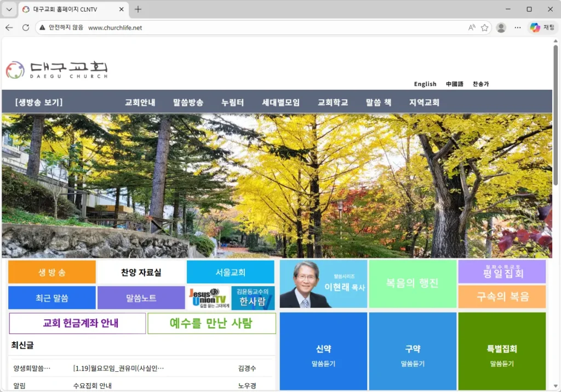Click the orange 생방송 tile
The width and height of the screenshot is (561, 392).
pyautogui.click(x=52, y=272)
